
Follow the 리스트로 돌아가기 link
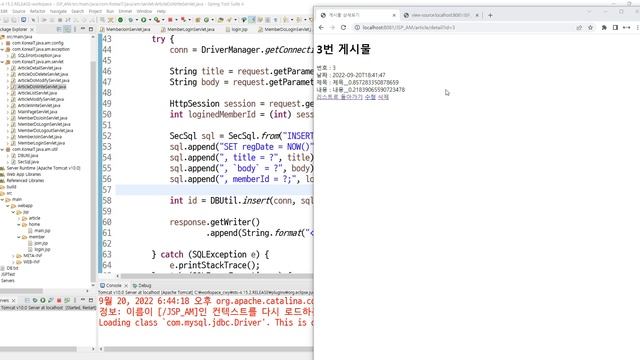pyautogui.click(x=340, y=97)
